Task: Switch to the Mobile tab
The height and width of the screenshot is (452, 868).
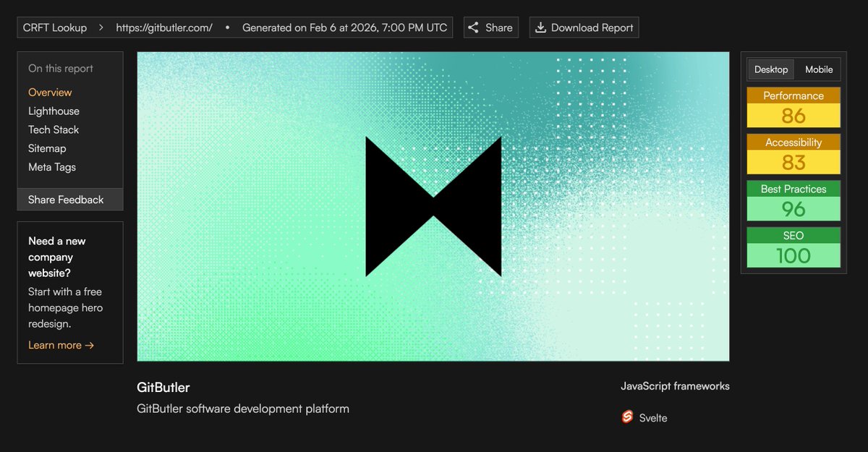Action: click(x=819, y=69)
